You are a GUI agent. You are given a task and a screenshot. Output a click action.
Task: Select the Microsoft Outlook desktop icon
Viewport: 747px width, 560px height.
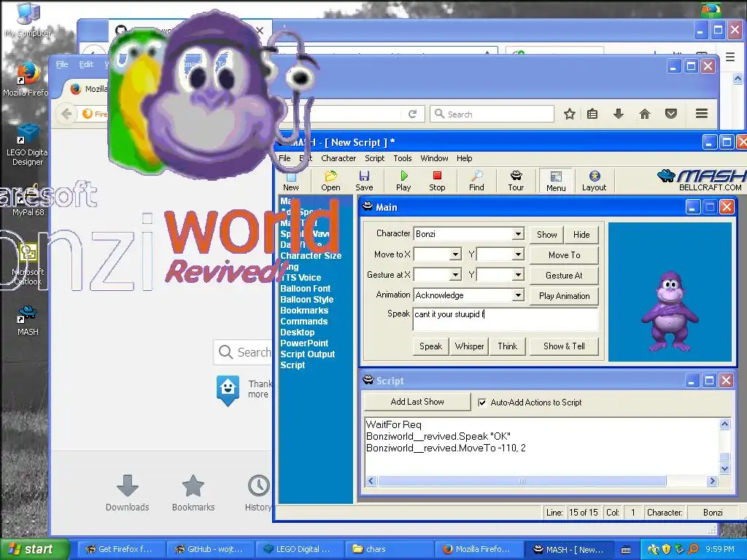tap(28, 263)
